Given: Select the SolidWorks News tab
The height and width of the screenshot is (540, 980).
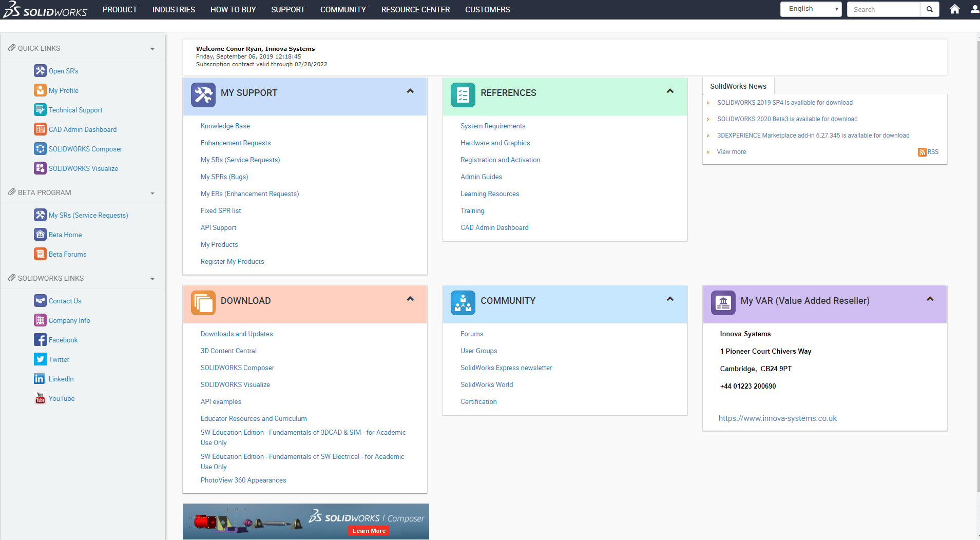Looking at the screenshot, I should tap(738, 86).
